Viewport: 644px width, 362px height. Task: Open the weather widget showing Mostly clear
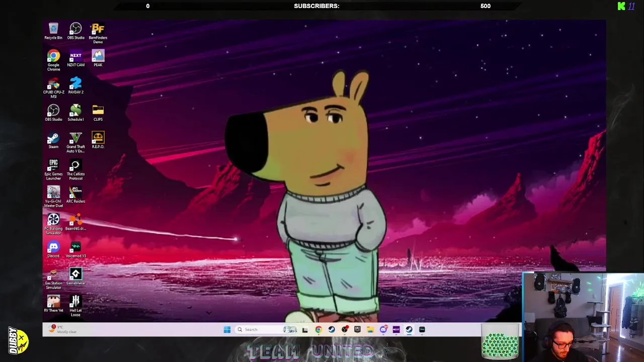click(62, 329)
